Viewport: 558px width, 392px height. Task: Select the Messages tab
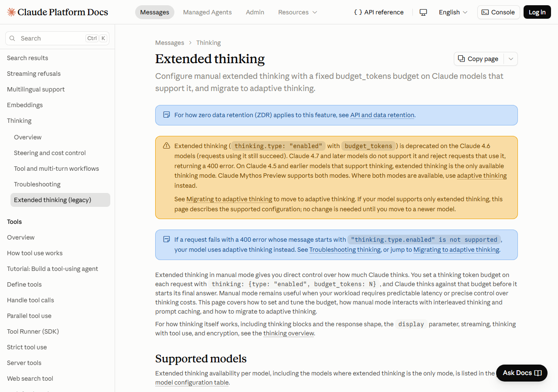[x=155, y=12]
